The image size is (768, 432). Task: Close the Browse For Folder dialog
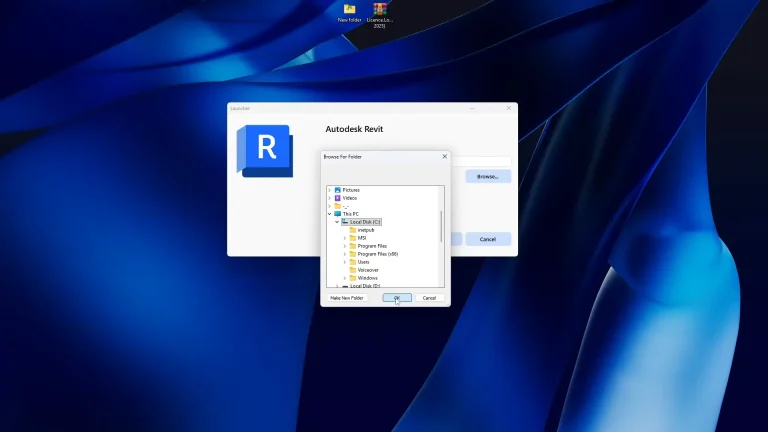click(x=445, y=156)
